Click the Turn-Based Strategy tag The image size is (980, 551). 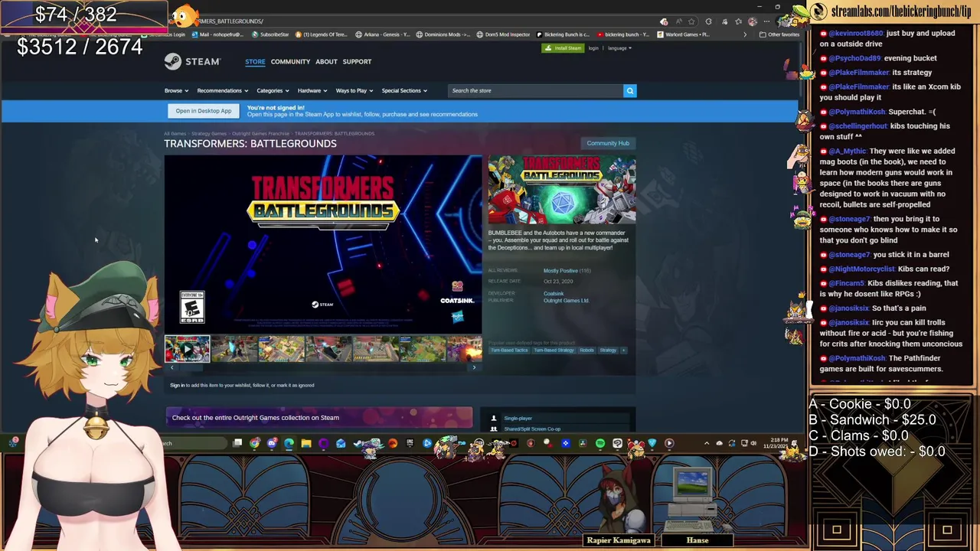coord(554,350)
